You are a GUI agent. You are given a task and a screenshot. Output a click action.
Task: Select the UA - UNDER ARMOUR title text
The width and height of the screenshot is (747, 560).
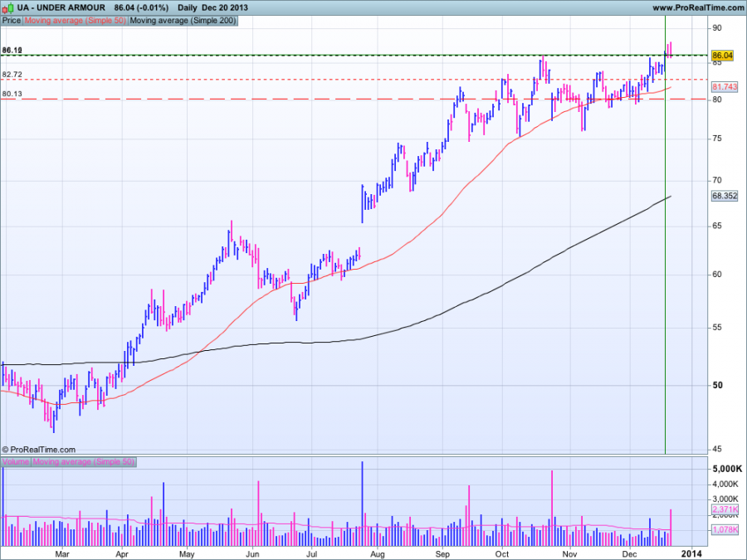pos(61,7)
